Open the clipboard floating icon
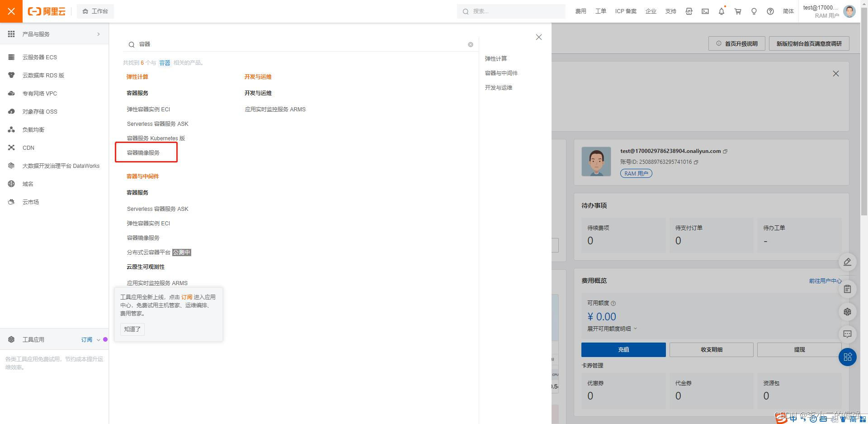 click(x=848, y=289)
